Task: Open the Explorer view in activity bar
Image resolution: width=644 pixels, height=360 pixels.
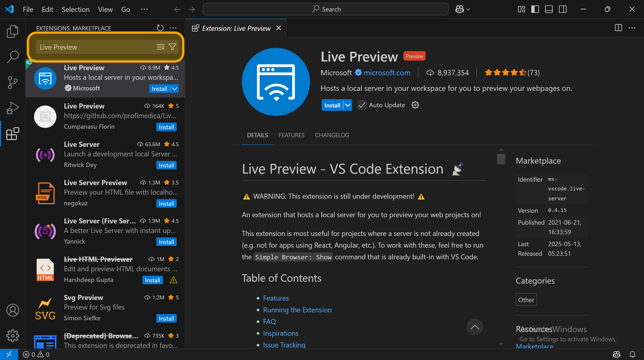Action: (13, 31)
